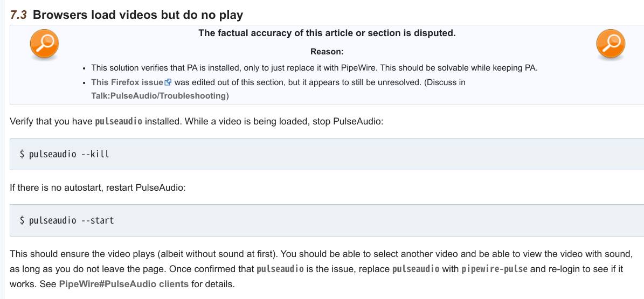Click the pulseaudio link after the word "replace"
The image size is (644, 299).
(416, 268)
